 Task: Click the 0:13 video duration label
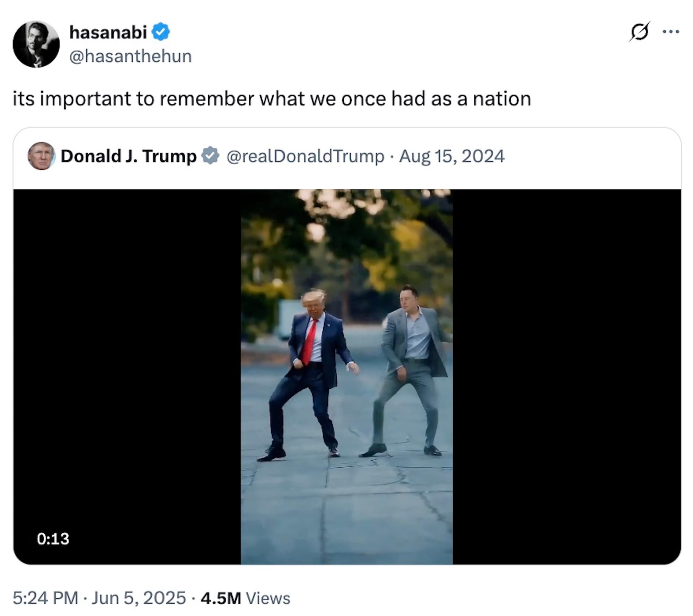tap(53, 539)
